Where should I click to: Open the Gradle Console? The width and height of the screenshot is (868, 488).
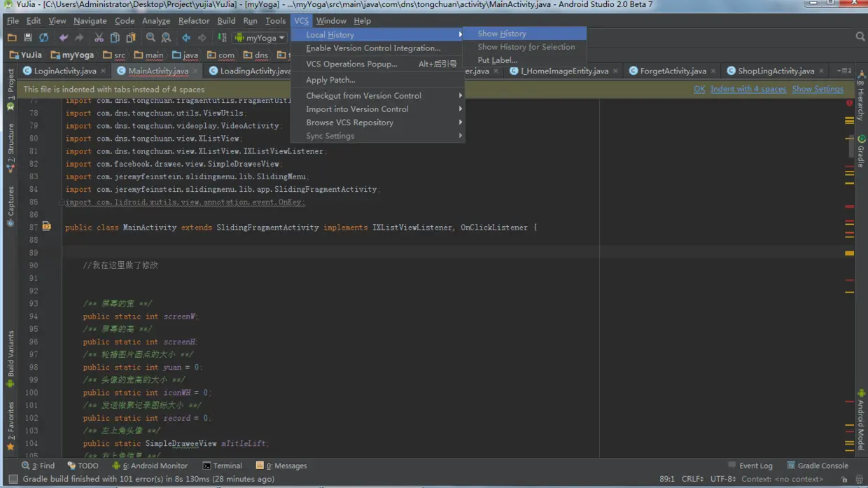[817, 466]
